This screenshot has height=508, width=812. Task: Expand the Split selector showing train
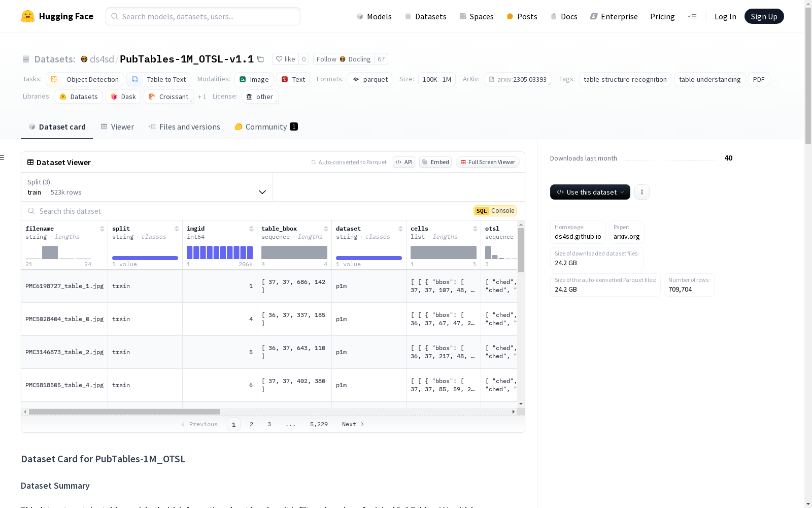147,187
